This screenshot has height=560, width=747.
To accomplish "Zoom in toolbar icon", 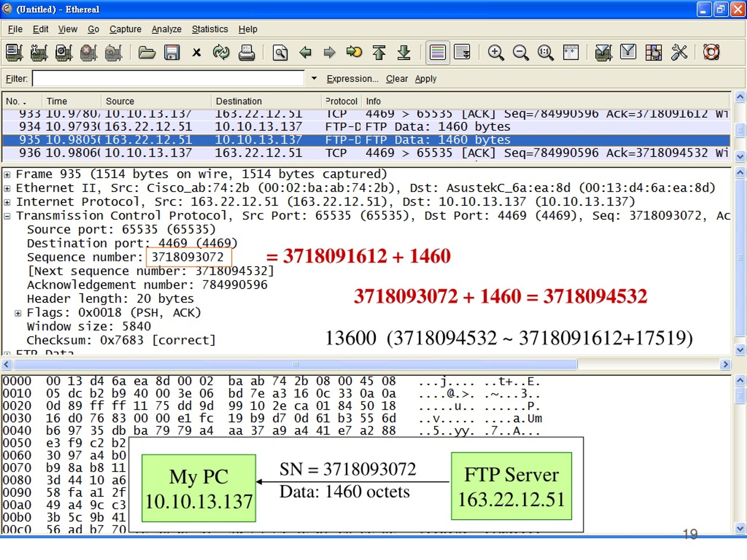I will 496,52.
